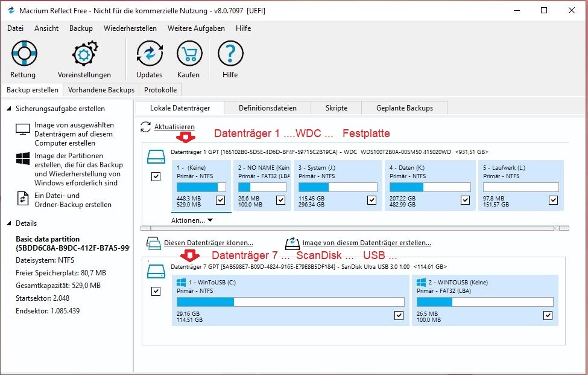Image resolution: width=588 pixels, height=375 pixels.
Task: Open Voreinstellungen gear settings
Action: [x=85, y=53]
